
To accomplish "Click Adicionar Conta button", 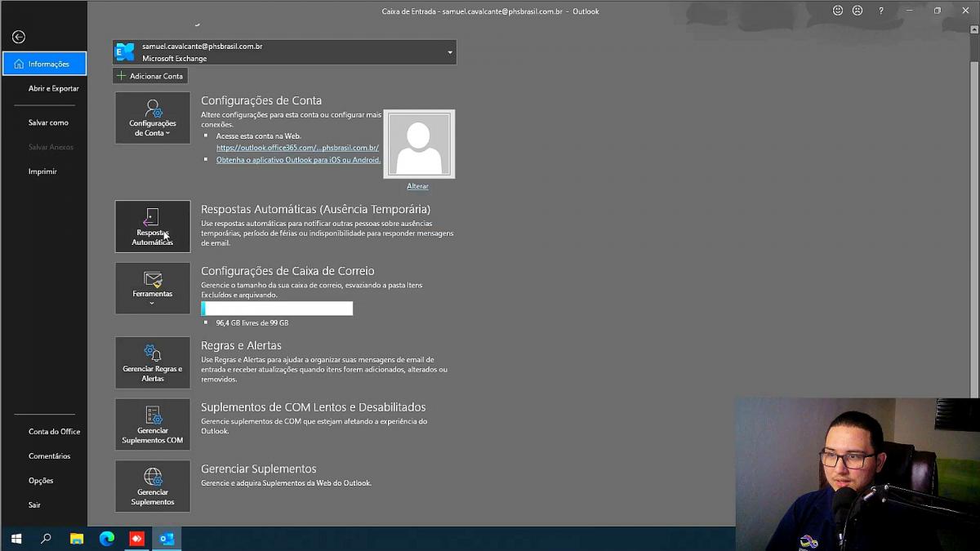I will (x=150, y=76).
